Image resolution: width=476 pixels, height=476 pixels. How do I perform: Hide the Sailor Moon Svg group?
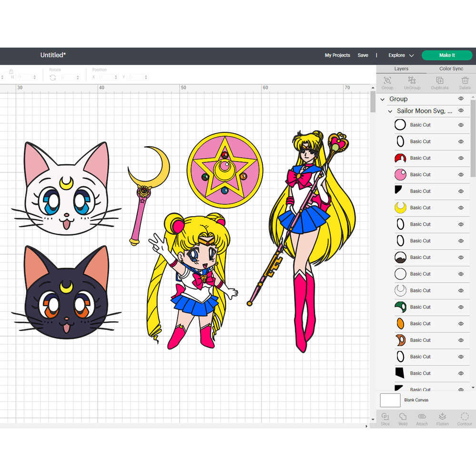pos(461,110)
